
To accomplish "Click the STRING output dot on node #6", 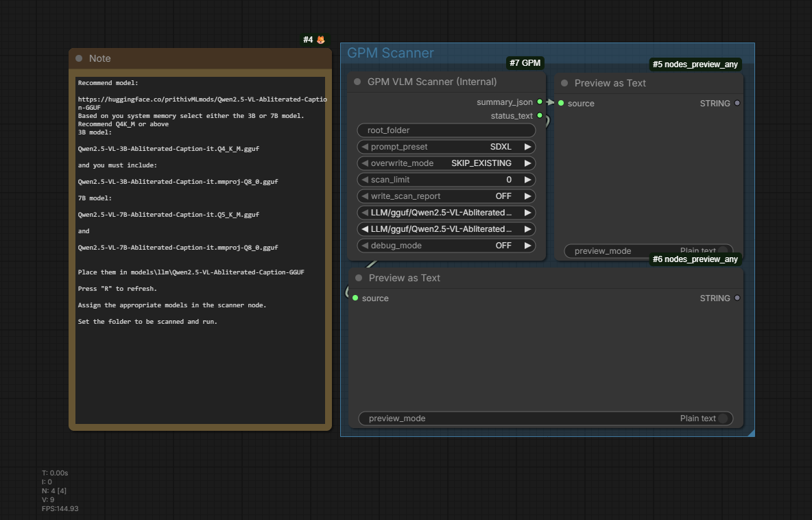I will [737, 298].
